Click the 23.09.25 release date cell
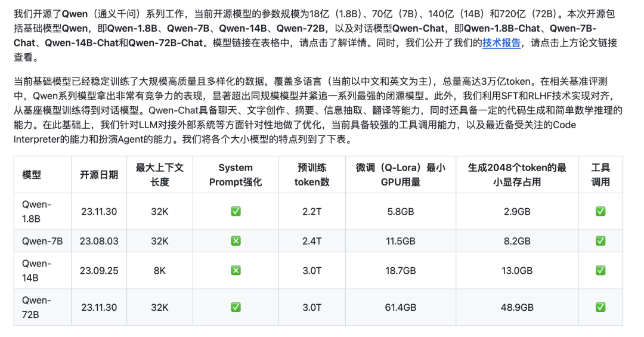 (x=99, y=271)
